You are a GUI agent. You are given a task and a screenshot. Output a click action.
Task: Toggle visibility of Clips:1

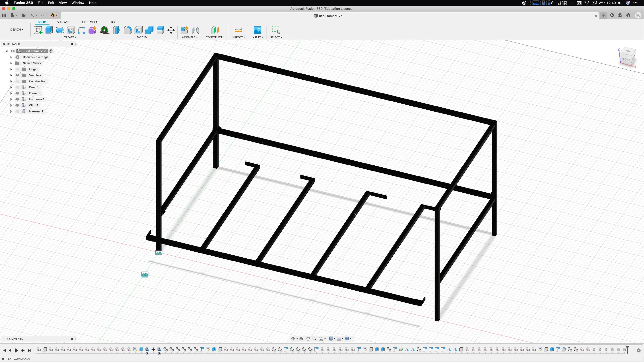tap(17, 105)
